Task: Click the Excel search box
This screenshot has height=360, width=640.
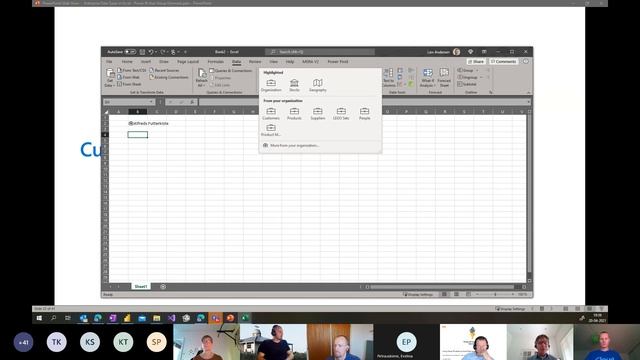Action: click(x=320, y=52)
